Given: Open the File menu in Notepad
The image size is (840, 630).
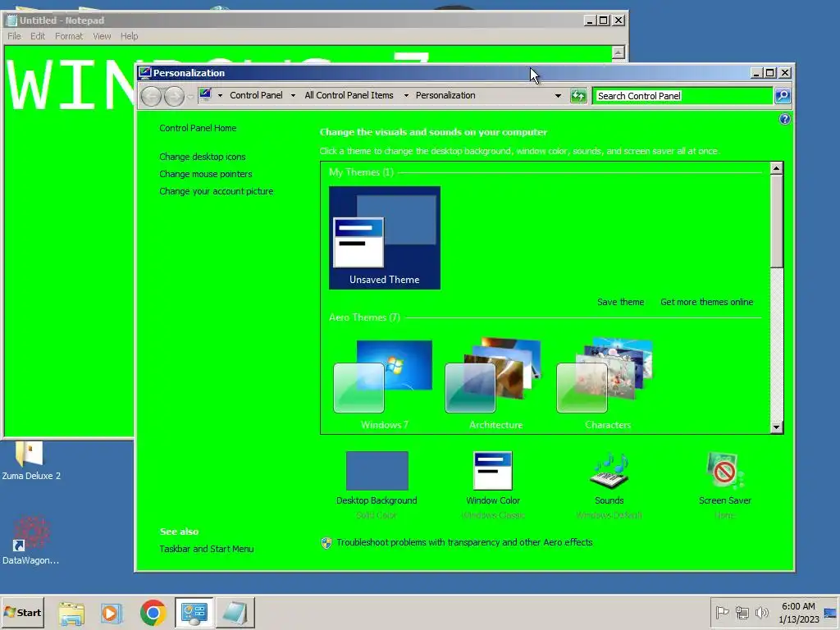Looking at the screenshot, I should coord(15,36).
